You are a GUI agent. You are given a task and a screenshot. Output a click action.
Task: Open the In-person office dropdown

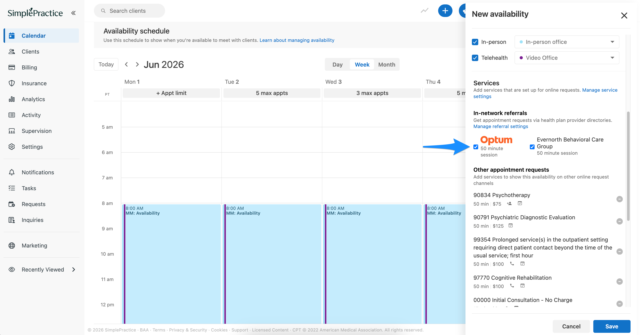click(x=567, y=42)
